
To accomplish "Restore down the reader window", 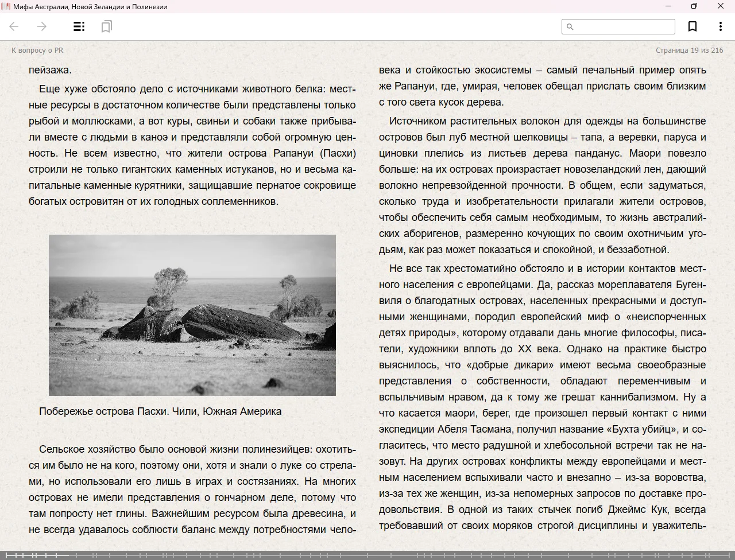I will (694, 6).
